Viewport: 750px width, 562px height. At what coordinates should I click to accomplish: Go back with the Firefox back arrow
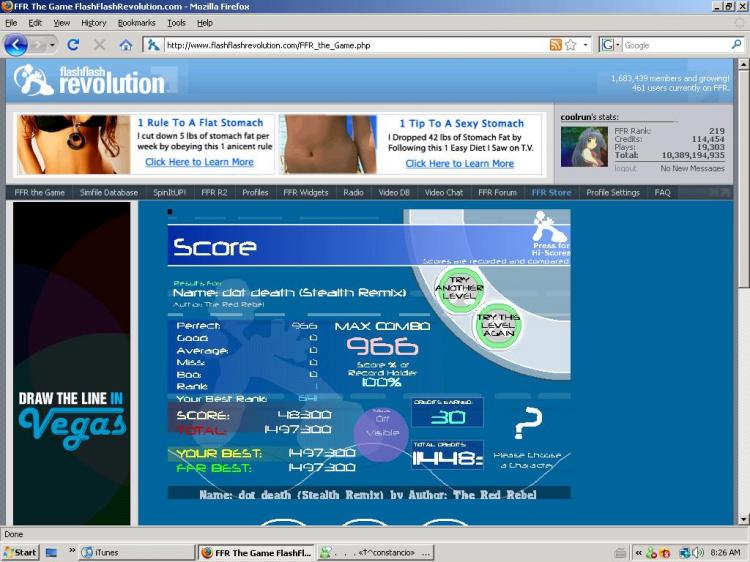[16, 45]
